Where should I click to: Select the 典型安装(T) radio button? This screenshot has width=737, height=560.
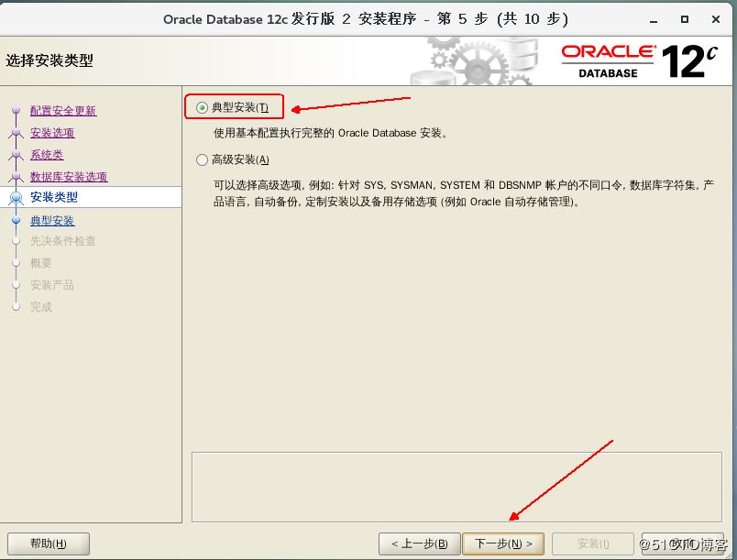coord(203,108)
